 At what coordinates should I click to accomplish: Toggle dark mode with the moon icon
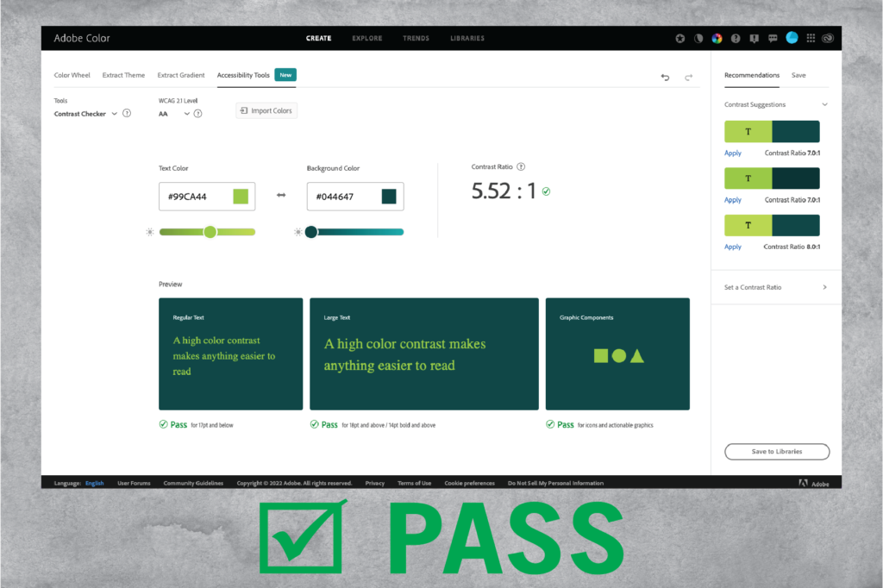tap(698, 38)
